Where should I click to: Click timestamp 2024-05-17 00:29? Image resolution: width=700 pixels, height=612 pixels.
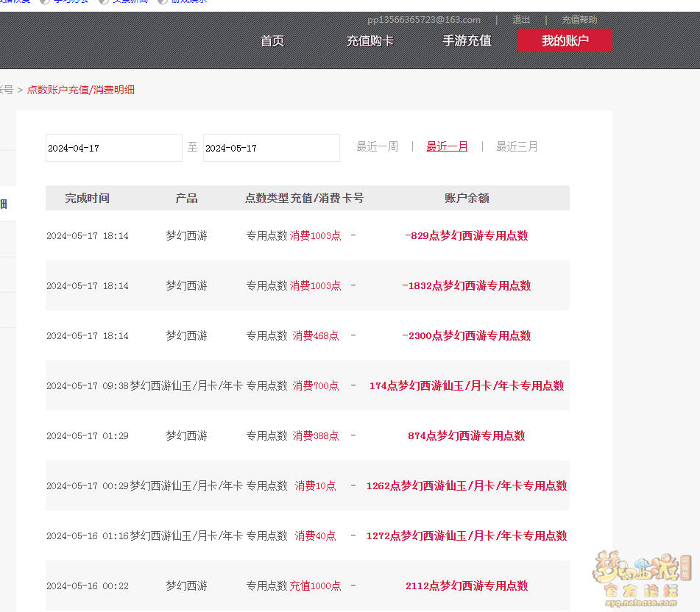click(88, 485)
